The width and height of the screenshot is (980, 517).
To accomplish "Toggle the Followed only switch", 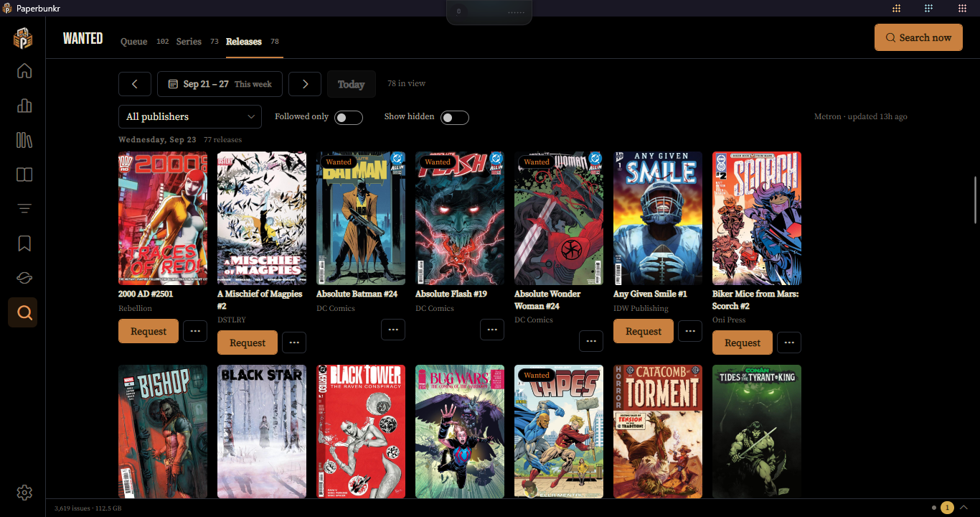I will click(x=349, y=118).
